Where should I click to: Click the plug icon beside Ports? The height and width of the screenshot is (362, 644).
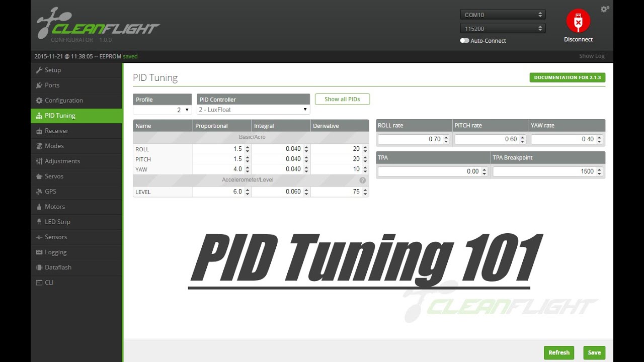pyautogui.click(x=39, y=85)
